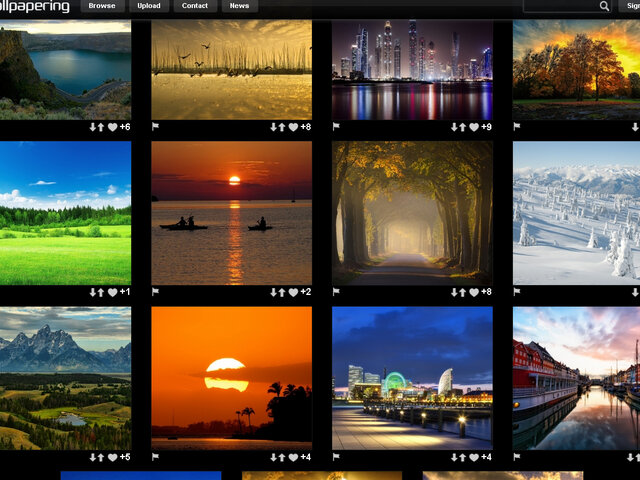Upvote the city skyline at night wallpaper
Image resolution: width=640 pixels, height=480 pixels.
point(463,127)
